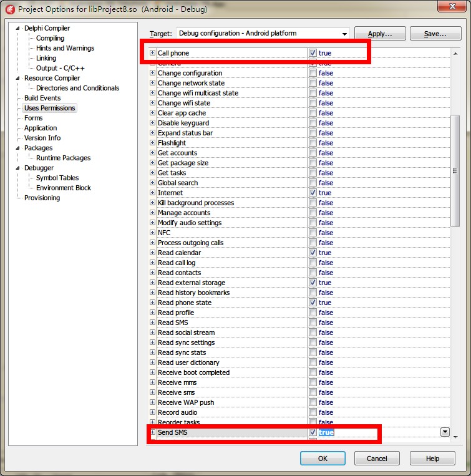
Task: Disable the Read external storage checkbox
Action: (313, 283)
